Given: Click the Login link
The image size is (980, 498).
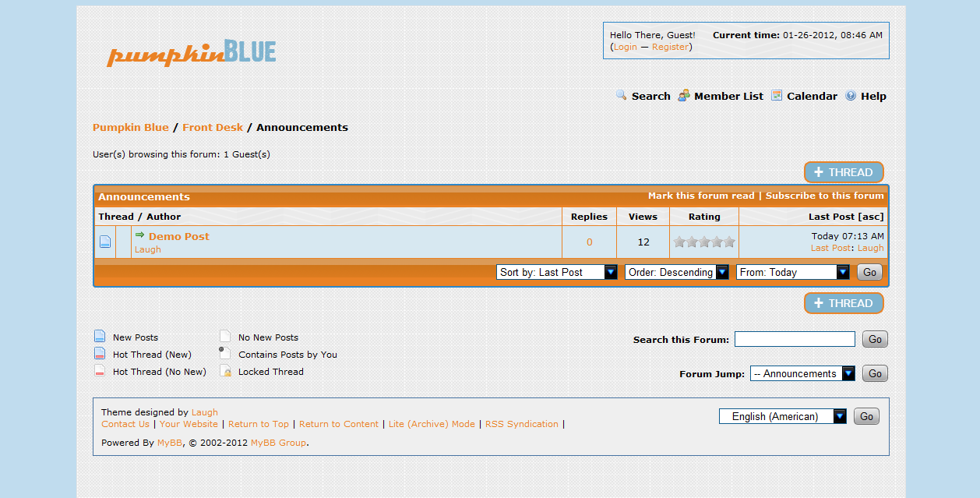Looking at the screenshot, I should coord(625,47).
